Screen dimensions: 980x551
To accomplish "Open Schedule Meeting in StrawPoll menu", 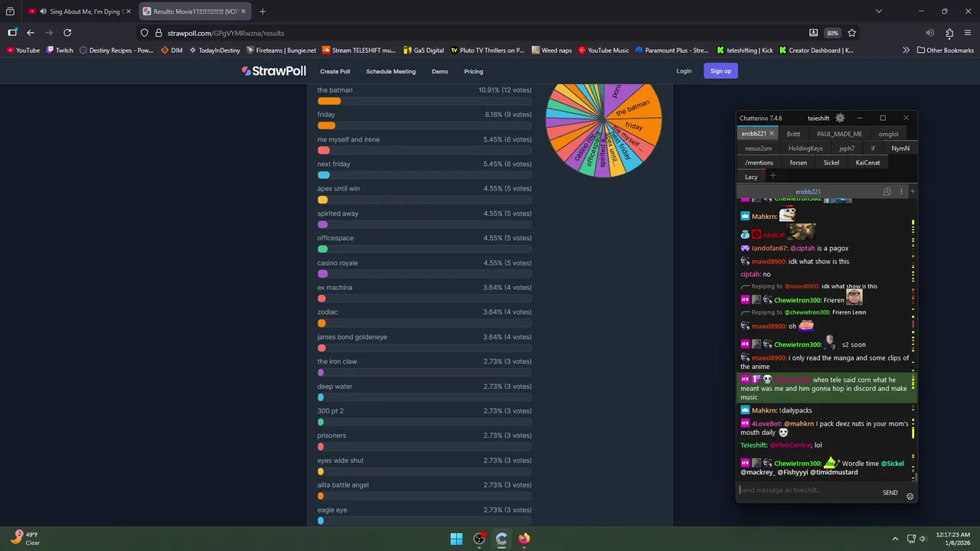I will pyautogui.click(x=390, y=71).
